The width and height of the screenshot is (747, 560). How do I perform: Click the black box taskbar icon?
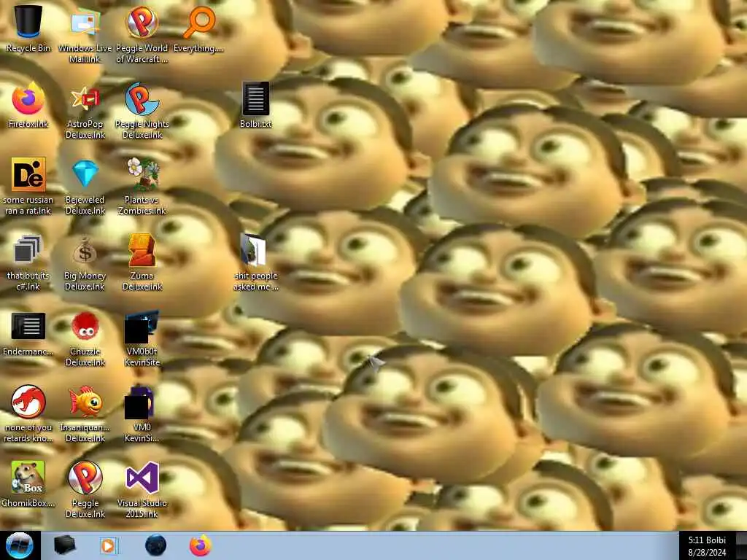64,545
